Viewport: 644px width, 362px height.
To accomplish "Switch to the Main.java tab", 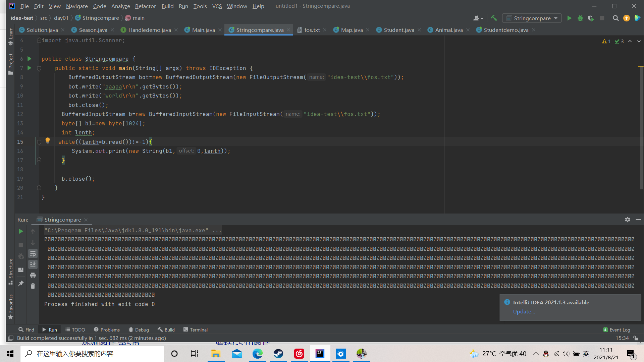I will [x=203, y=30].
